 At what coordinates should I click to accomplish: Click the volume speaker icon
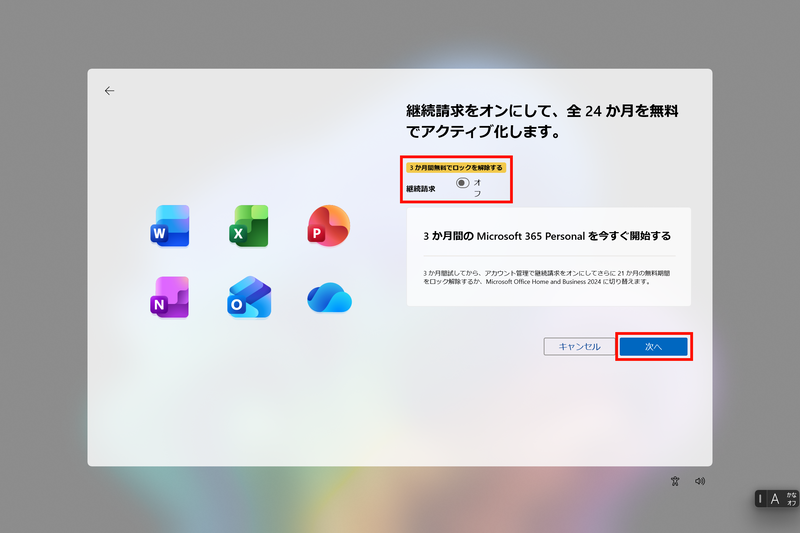[x=700, y=481]
